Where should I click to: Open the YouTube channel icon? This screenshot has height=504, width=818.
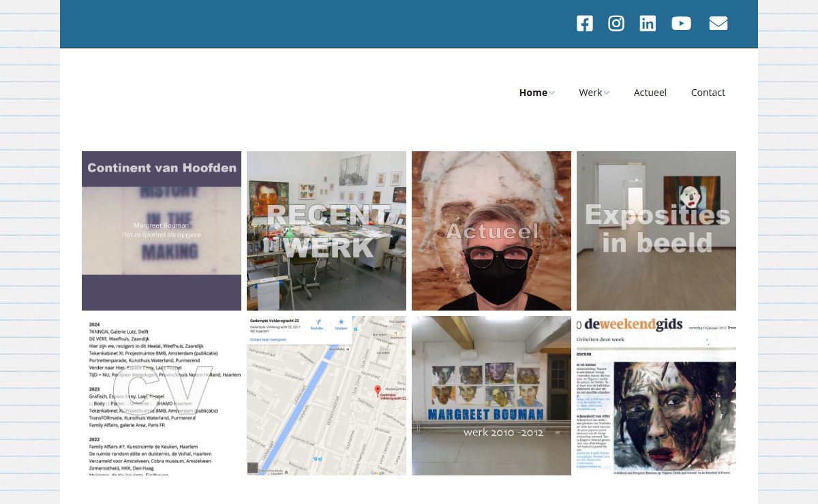(x=681, y=24)
